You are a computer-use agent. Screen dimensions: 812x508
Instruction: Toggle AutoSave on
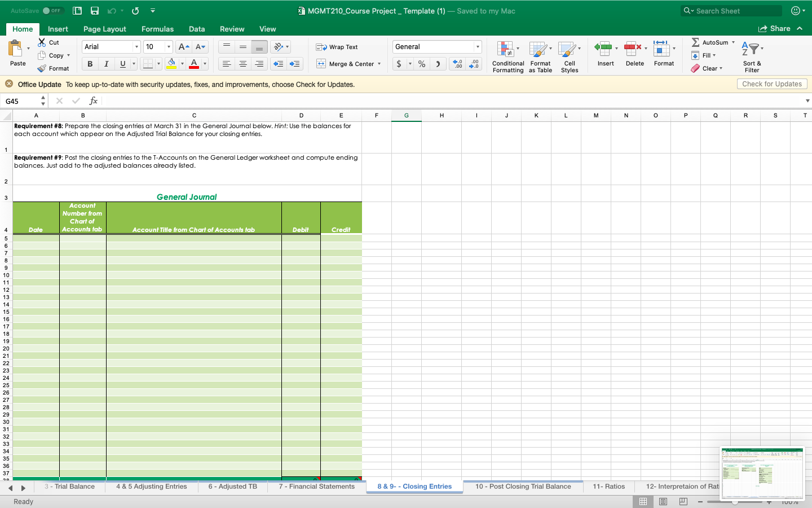tap(52, 10)
